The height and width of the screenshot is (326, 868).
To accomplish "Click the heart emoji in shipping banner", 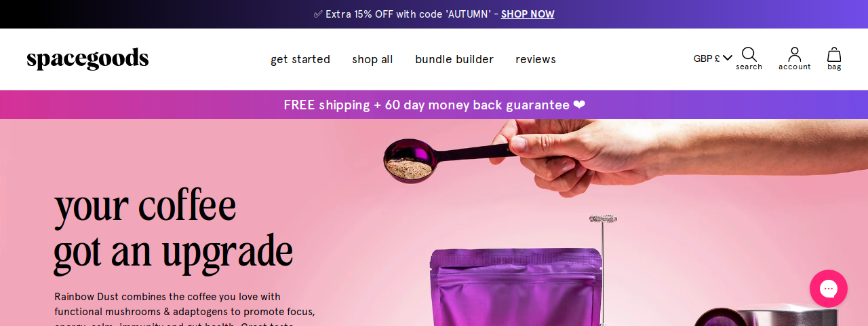I will 578,105.
